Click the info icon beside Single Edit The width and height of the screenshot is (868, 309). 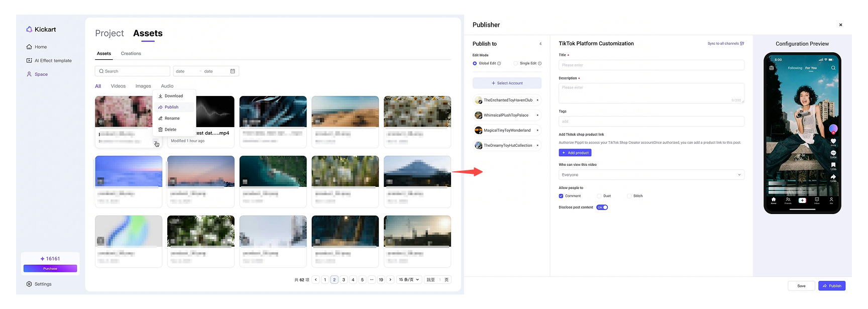[540, 63]
